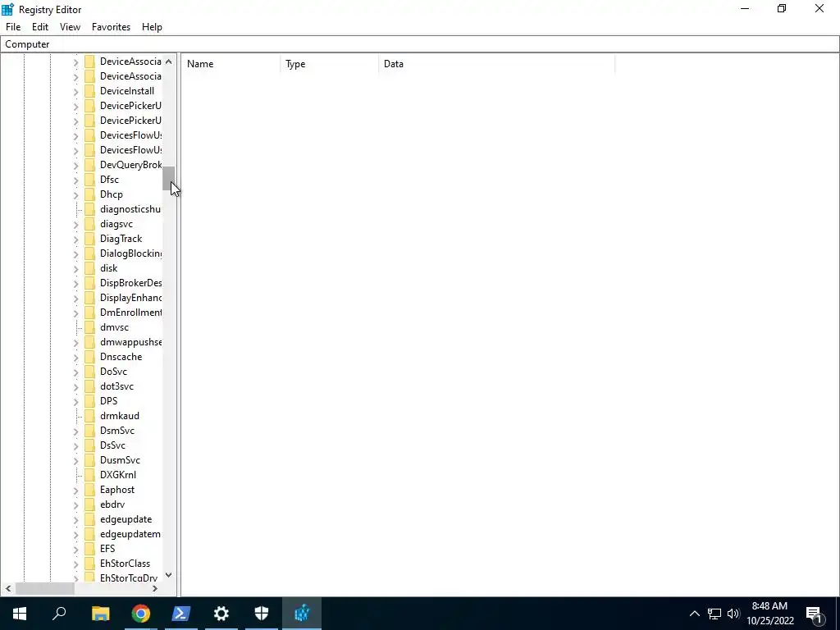Open File Explorer from taskbar

point(100,614)
